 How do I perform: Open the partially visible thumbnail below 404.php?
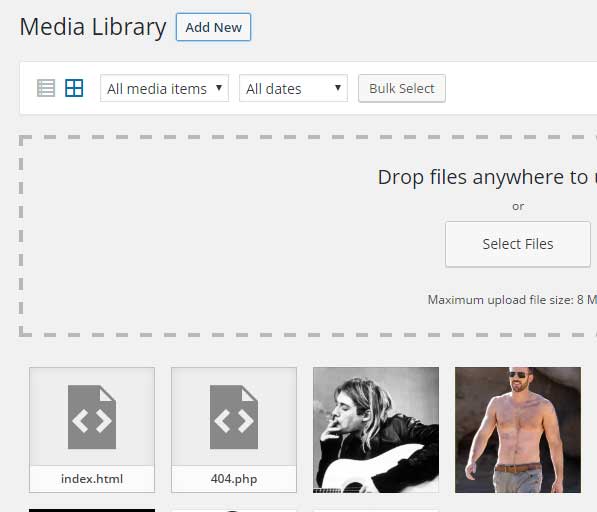point(234,510)
